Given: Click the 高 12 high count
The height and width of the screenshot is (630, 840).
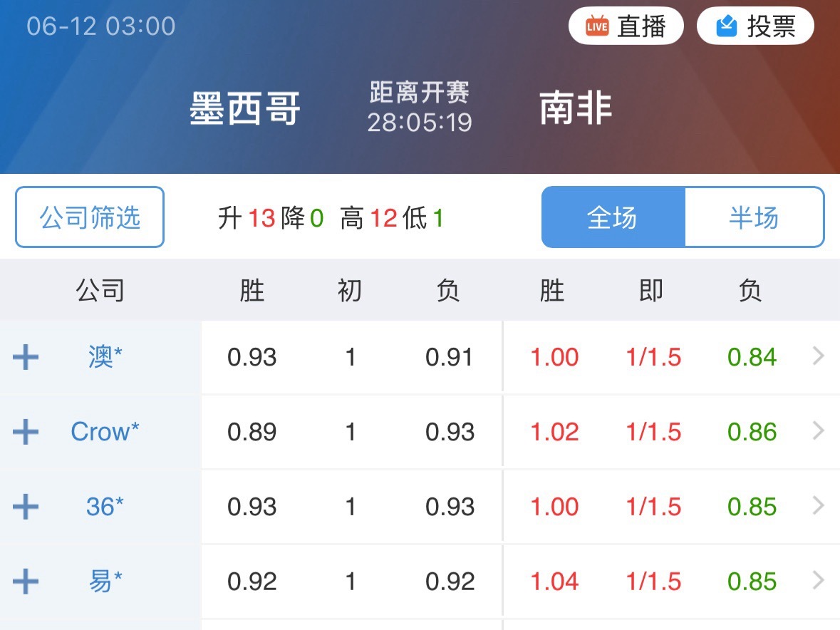Looking at the screenshot, I should tap(368, 218).
